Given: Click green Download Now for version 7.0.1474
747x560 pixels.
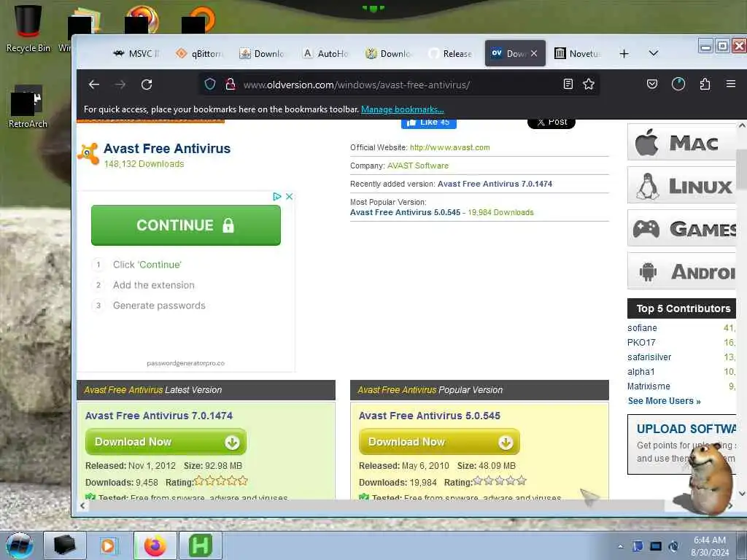Looking at the screenshot, I should pyautogui.click(x=166, y=442).
